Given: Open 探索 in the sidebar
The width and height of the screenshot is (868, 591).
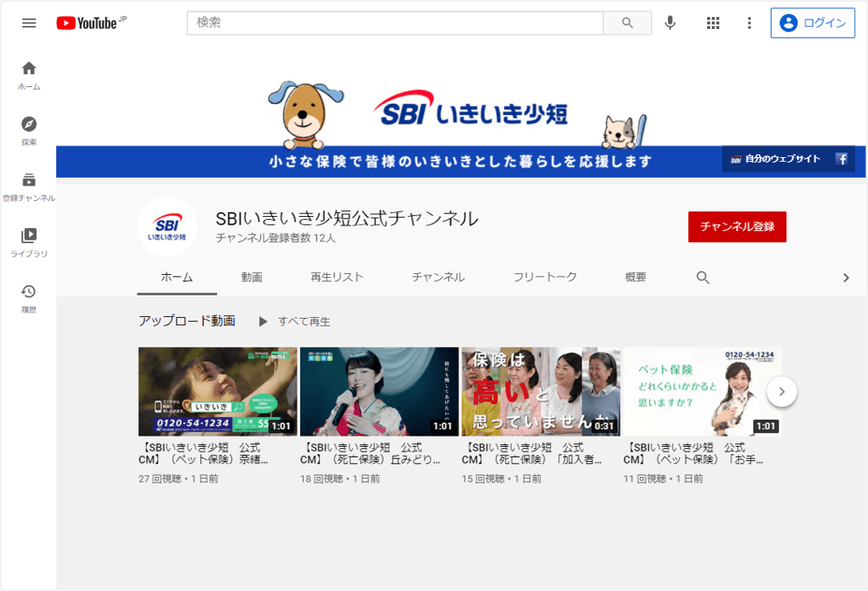Looking at the screenshot, I should click(x=29, y=131).
